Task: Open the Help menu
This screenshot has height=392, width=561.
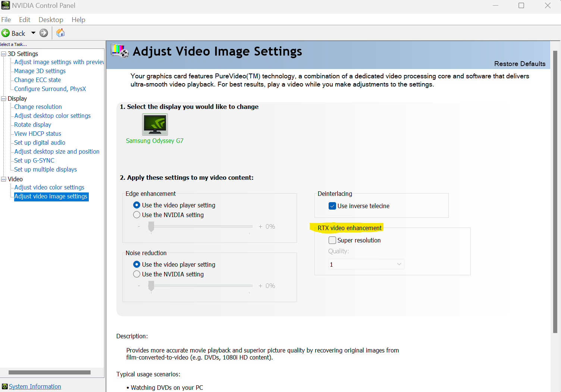Action: [x=78, y=19]
